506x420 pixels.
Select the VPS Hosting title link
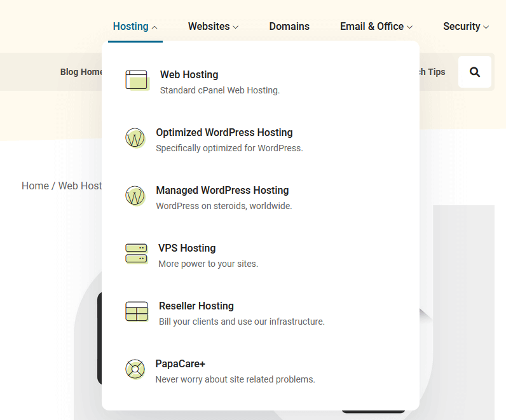click(x=187, y=248)
